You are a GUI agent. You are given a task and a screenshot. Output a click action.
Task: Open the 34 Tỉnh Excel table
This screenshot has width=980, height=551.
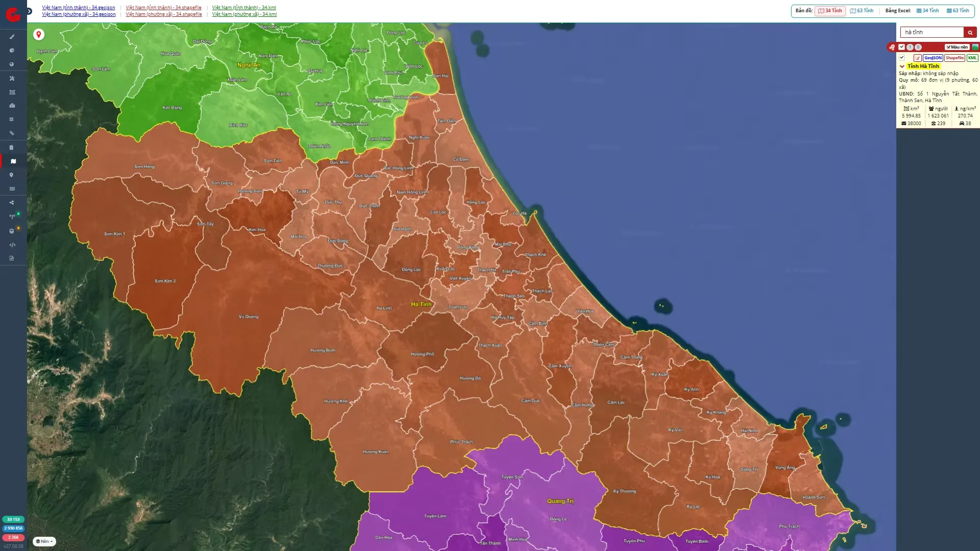coord(927,11)
